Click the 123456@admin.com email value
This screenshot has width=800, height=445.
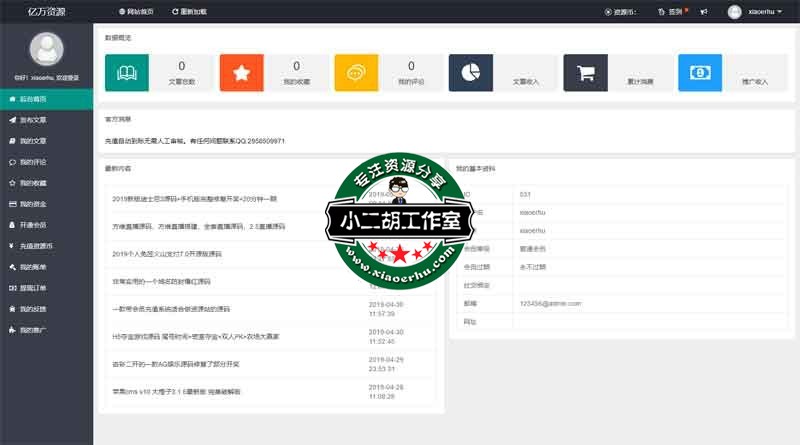click(550, 303)
